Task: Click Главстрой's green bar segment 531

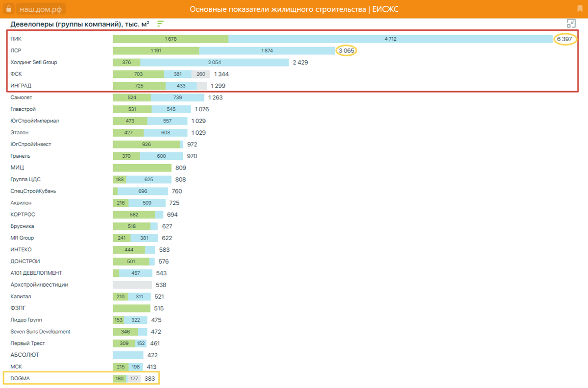Action: pyautogui.click(x=132, y=109)
